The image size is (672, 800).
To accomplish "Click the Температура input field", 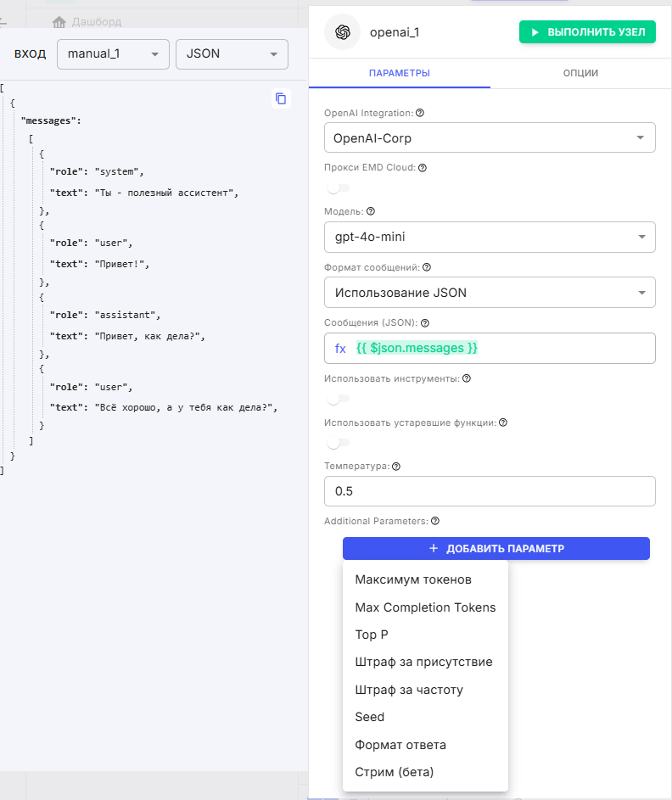I will point(490,490).
